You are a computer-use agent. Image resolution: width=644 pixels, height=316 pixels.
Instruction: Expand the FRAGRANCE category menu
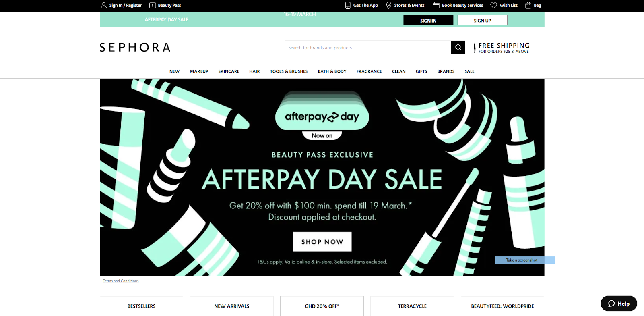click(x=369, y=71)
